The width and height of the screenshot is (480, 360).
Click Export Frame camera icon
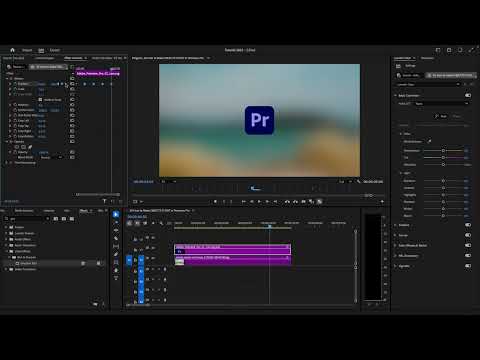[303, 202]
